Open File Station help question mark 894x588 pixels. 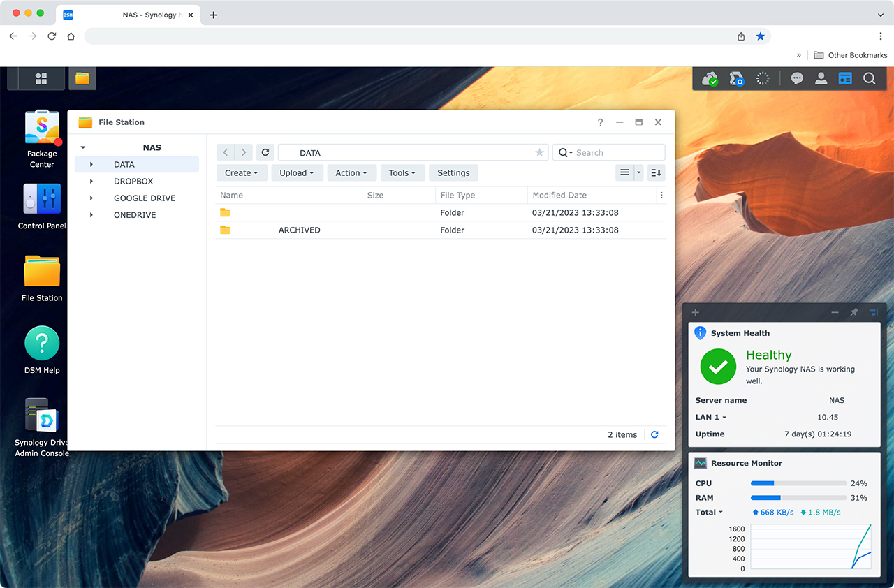point(600,122)
